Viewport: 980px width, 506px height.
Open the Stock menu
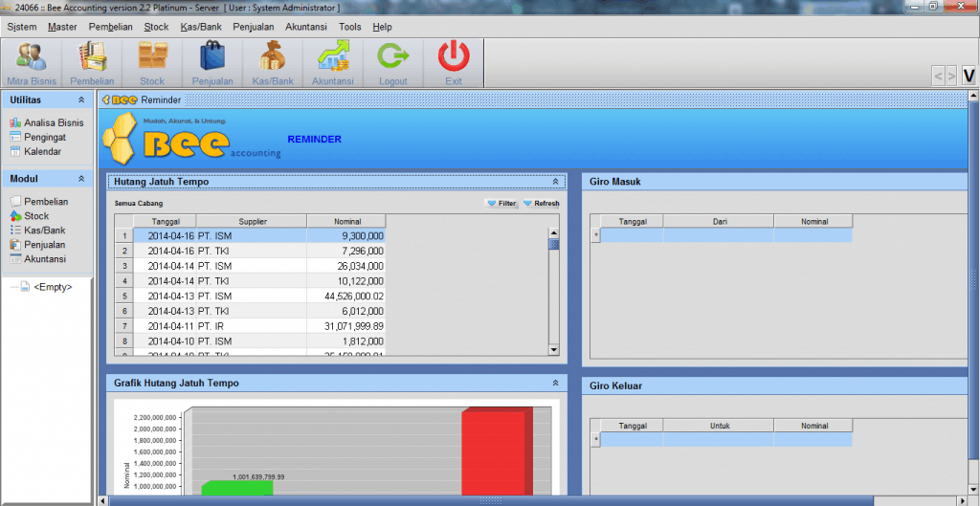[156, 27]
